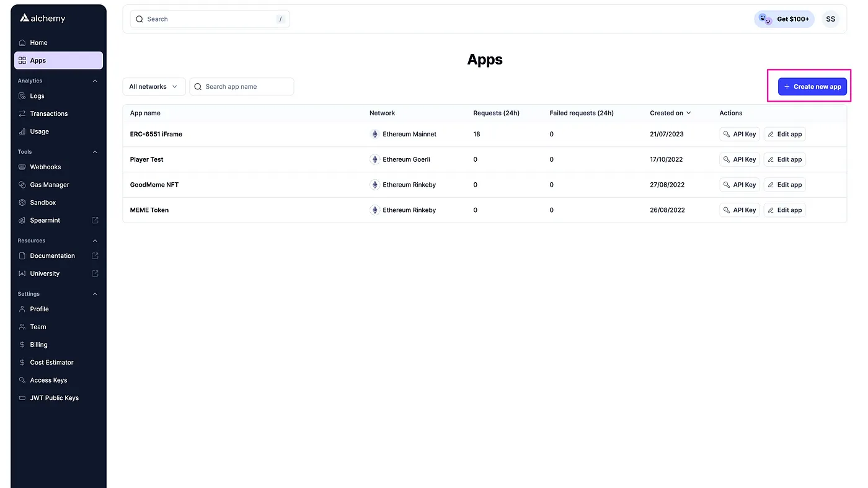
Task: Click the Profile person icon
Action: coord(22,309)
